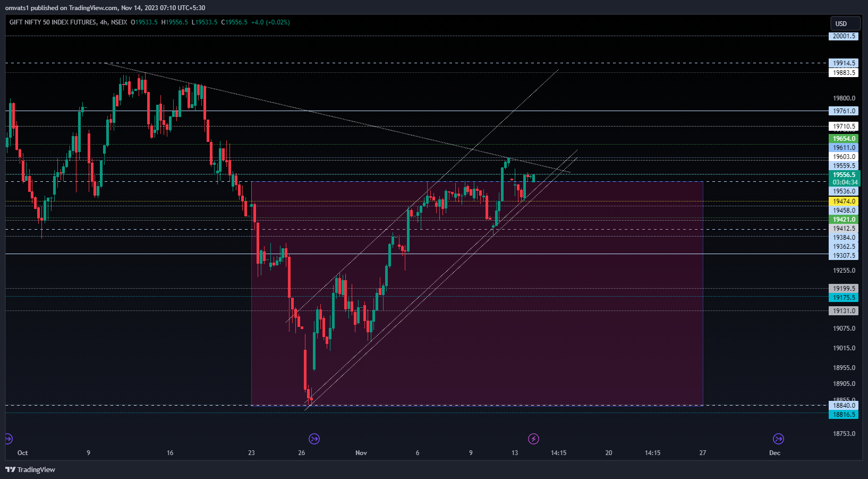Click the Nov date label
The height and width of the screenshot is (479, 868).
coord(361,453)
